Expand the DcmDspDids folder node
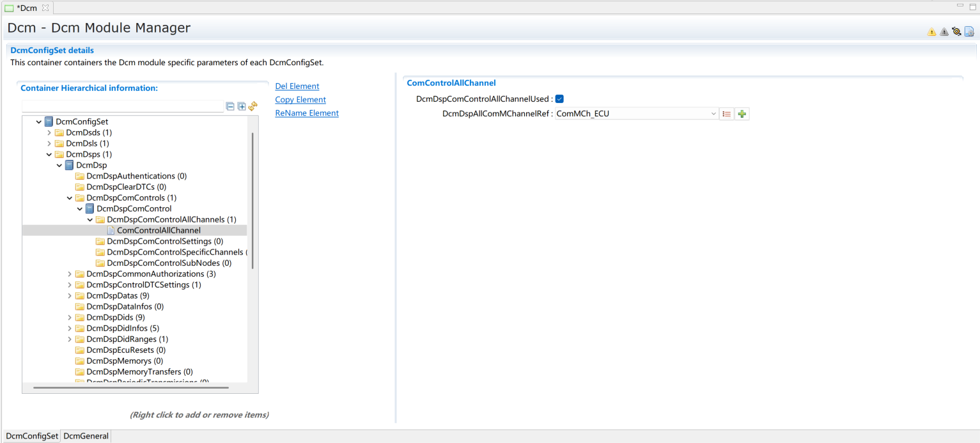The height and width of the screenshot is (443, 980). point(70,318)
